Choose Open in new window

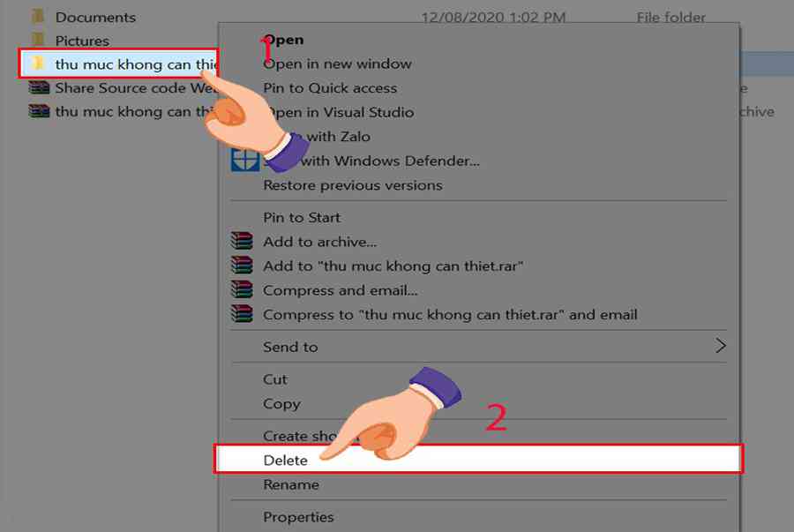click(337, 64)
